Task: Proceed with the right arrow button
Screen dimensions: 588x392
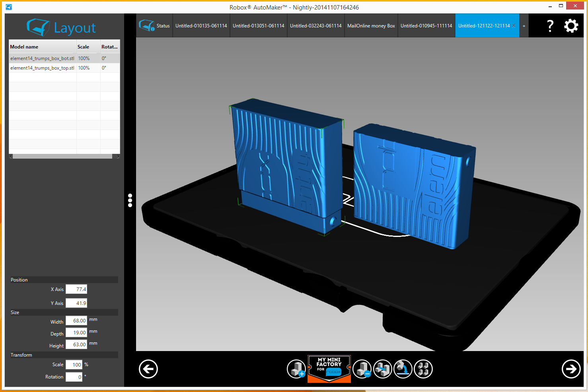Action: click(x=571, y=369)
